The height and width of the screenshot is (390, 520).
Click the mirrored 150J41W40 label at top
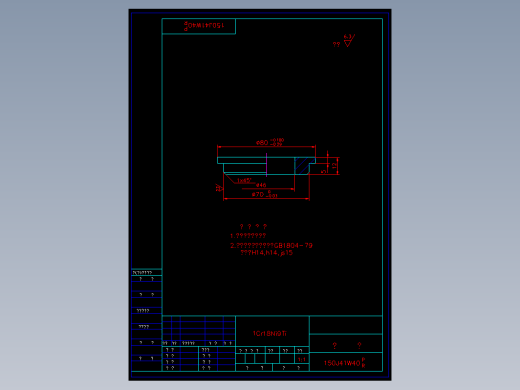(x=204, y=25)
